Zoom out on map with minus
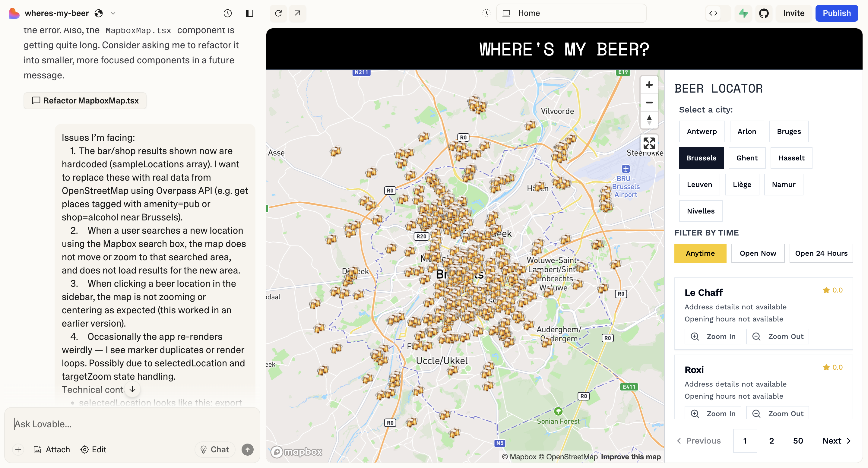The image size is (868, 468). (649, 103)
